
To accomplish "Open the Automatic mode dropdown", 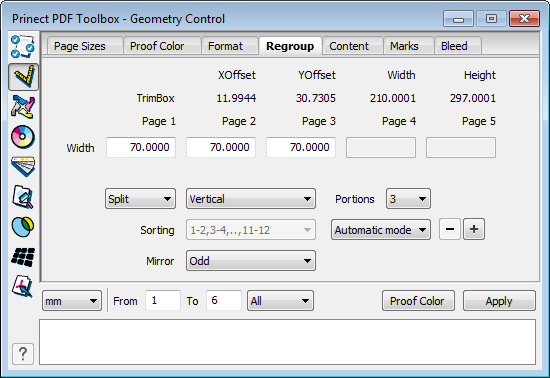I will [x=381, y=230].
